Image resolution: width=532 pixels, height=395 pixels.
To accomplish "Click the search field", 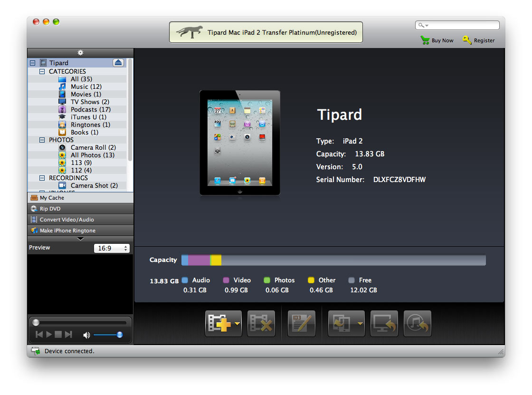I will click(x=457, y=25).
